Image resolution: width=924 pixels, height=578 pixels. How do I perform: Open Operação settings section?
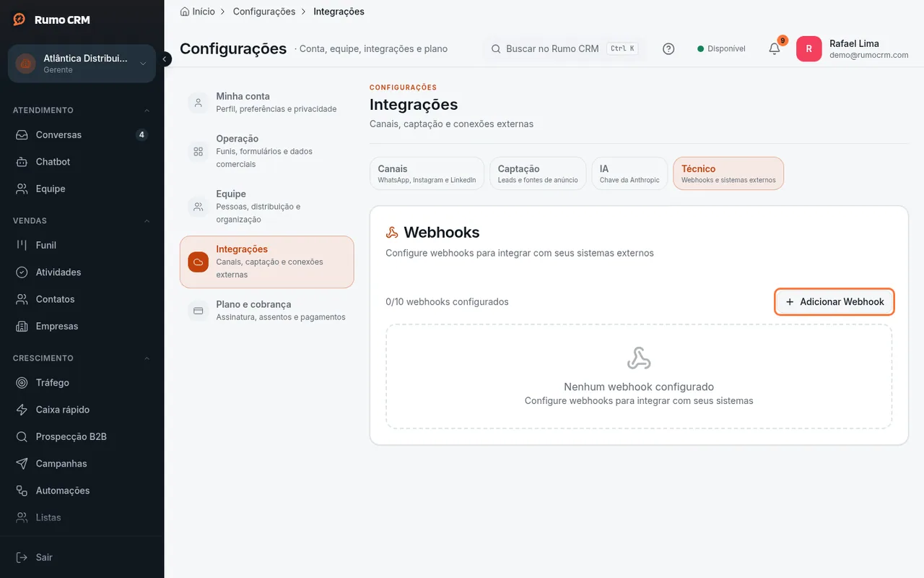(267, 151)
